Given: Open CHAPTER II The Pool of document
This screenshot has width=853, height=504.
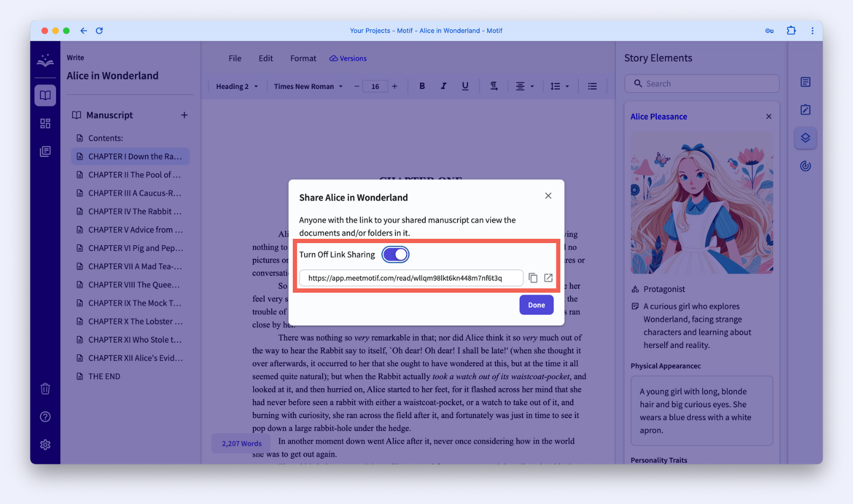Looking at the screenshot, I should (x=130, y=175).
